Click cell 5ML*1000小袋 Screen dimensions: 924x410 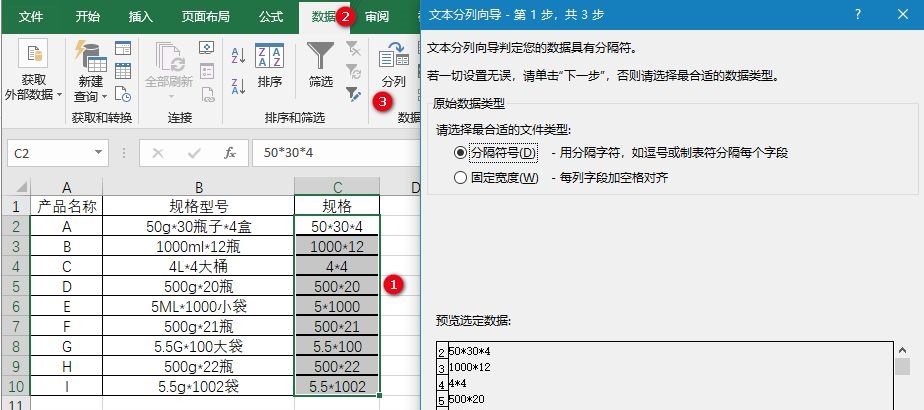pos(199,306)
